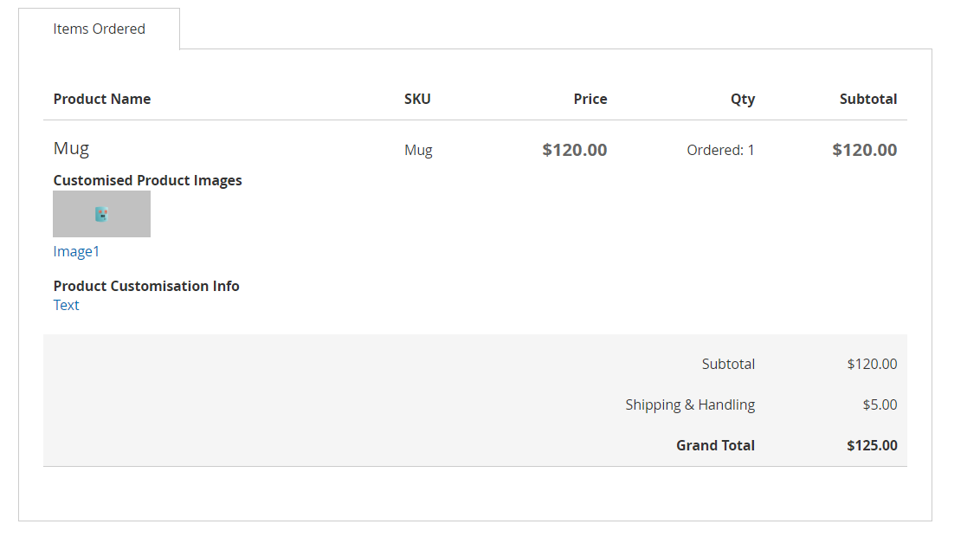Click the Product Customisation Info heading
The height and width of the screenshot is (550, 980).
click(x=146, y=286)
